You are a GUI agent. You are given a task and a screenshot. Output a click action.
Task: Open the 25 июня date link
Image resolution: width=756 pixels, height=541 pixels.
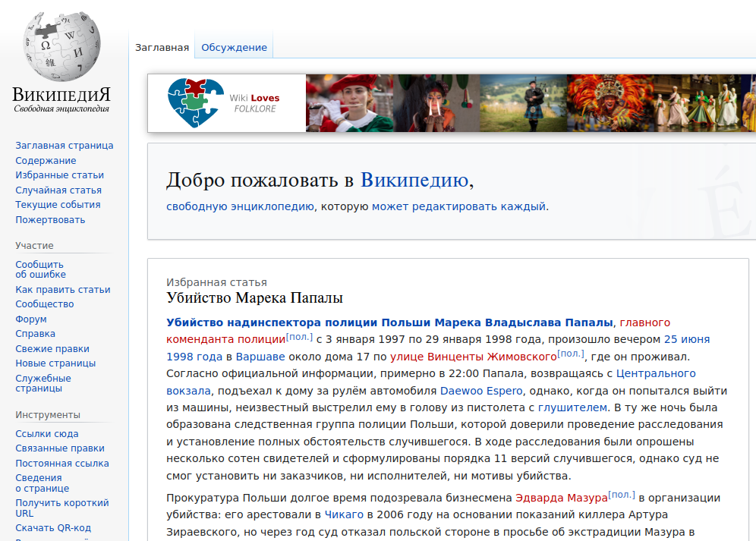(687, 339)
